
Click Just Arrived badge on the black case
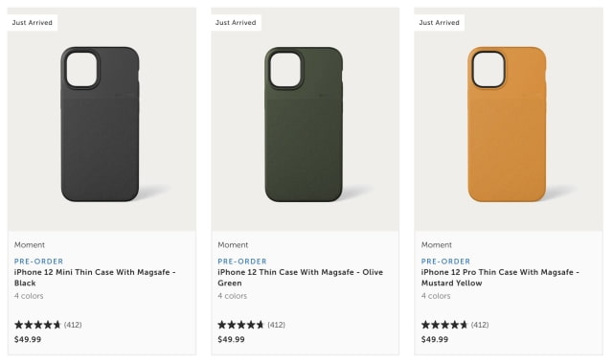[x=32, y=23]
